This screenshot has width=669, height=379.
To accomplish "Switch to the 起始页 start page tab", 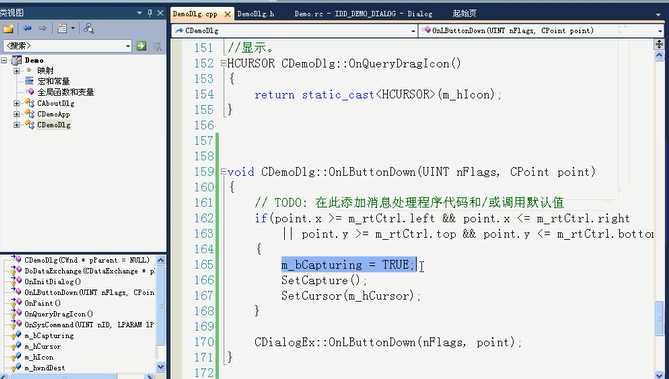I will click(x=464, y=14).
